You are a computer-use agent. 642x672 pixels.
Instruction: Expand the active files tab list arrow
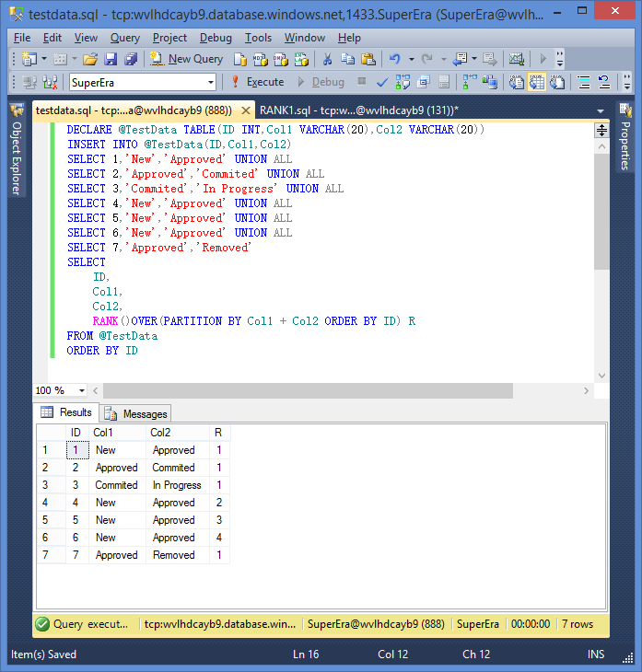tap(602, 110)
